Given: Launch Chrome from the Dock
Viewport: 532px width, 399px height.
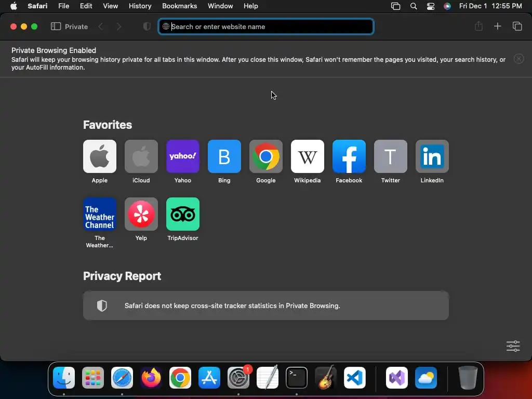Looking at the screenshot, I should (x=180, y=378).
